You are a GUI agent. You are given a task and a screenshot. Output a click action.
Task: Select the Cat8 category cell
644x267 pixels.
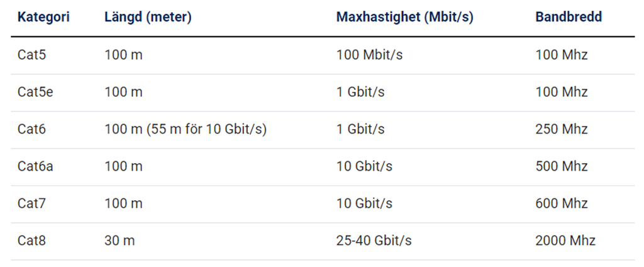pos(32,241)
